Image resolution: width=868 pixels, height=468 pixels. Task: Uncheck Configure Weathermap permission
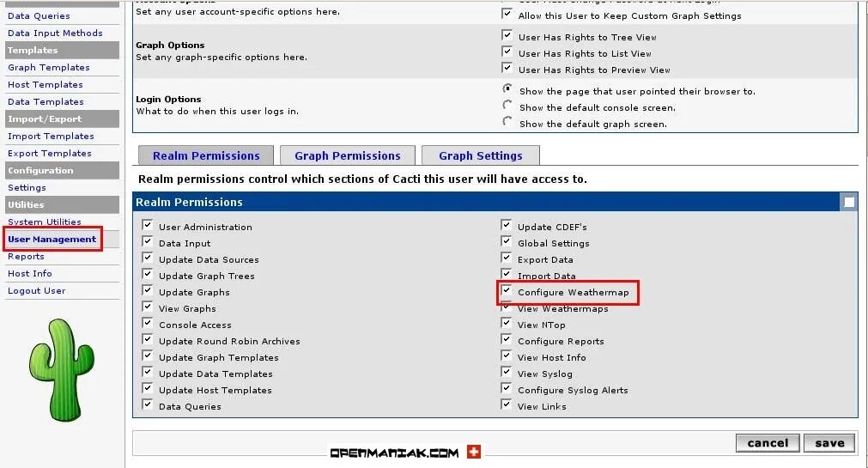[x=506, y=290]
